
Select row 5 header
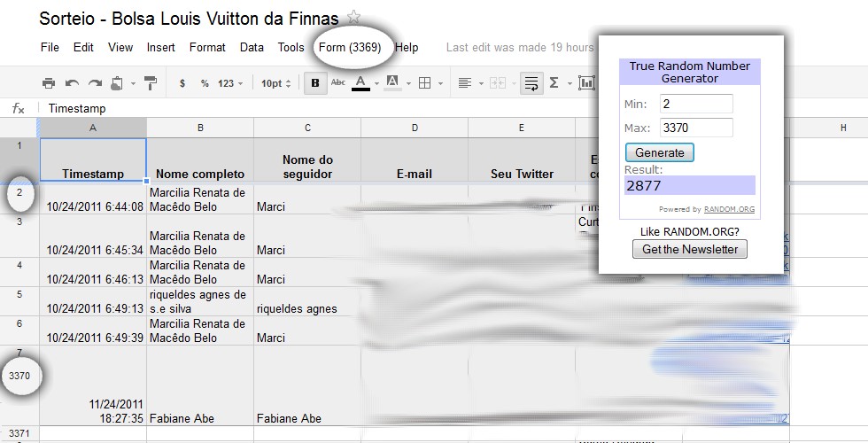coord(19,301)
